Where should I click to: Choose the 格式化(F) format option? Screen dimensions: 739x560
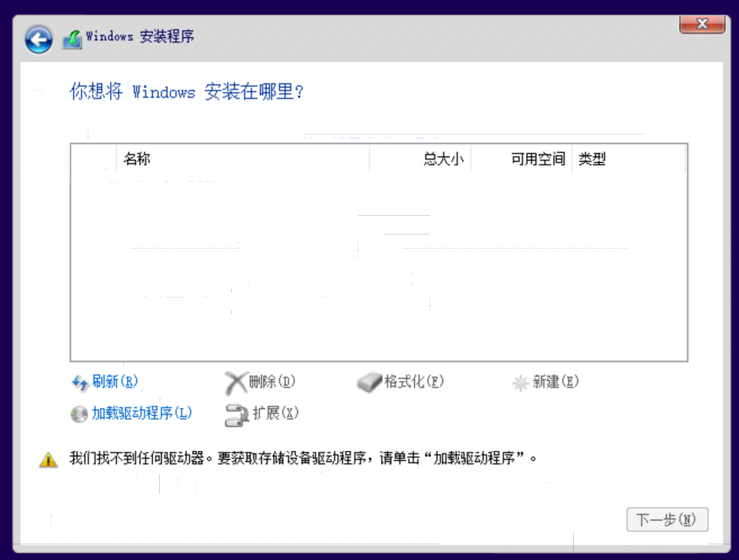(413, 382)
